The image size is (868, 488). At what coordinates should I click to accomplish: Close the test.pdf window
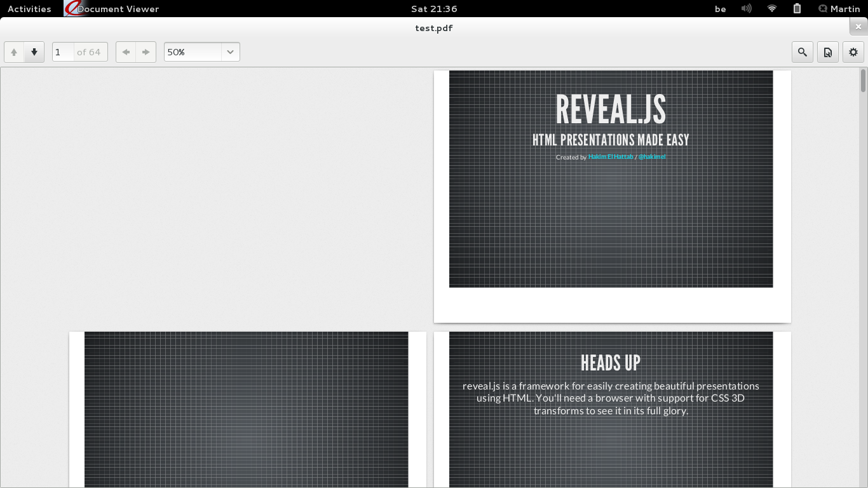pos(858,27)
